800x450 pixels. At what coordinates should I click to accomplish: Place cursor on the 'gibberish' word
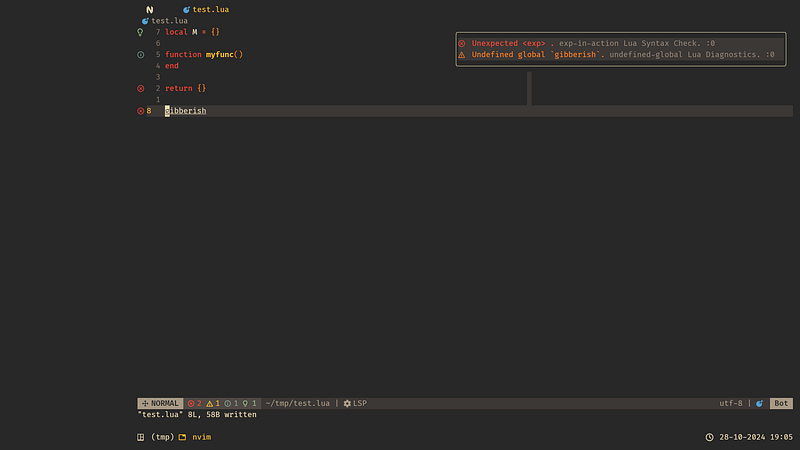(x=186, y=111)
